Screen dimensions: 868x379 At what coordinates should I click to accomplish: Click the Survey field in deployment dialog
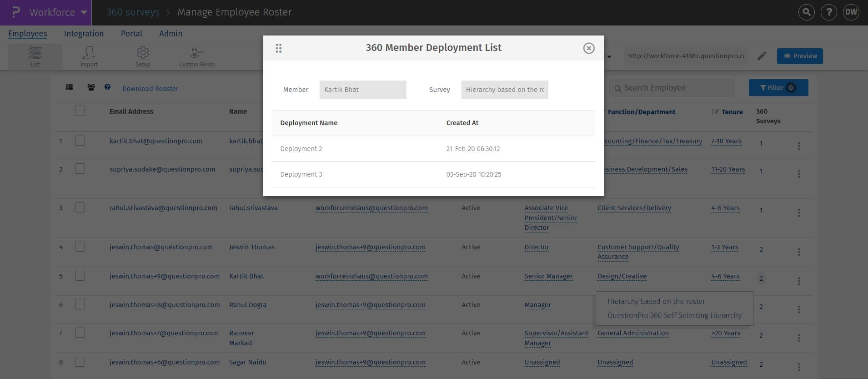(505, 90)
